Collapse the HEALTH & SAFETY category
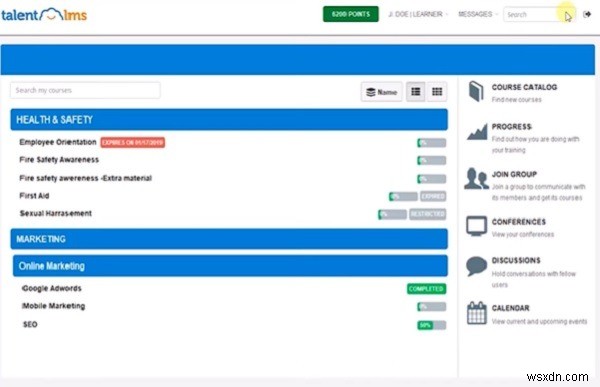 [229, 119]
